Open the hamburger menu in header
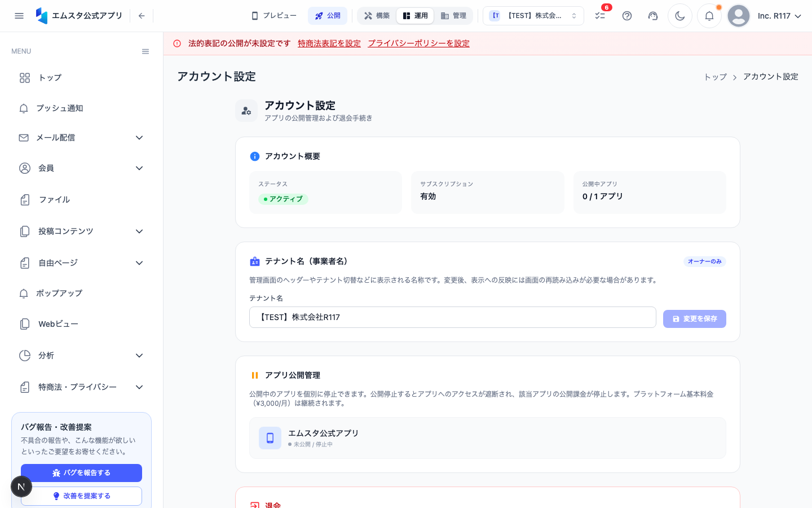The height and width of the screenshot is (508, 812). click(19, 16)
